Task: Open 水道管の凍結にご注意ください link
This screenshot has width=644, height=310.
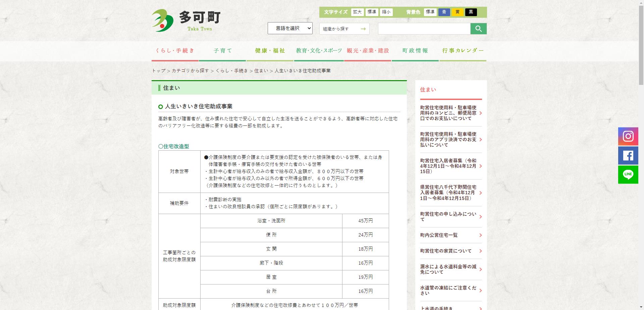Action: click(x=451, y=291)
